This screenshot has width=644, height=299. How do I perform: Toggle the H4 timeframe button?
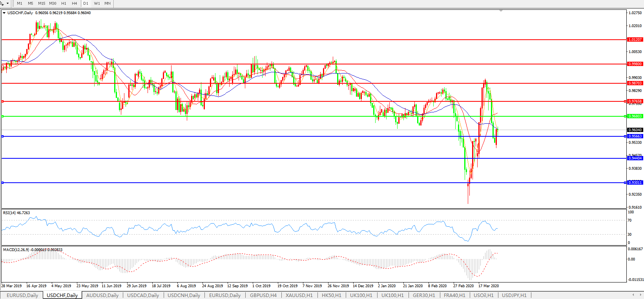[x=74, y=4]
